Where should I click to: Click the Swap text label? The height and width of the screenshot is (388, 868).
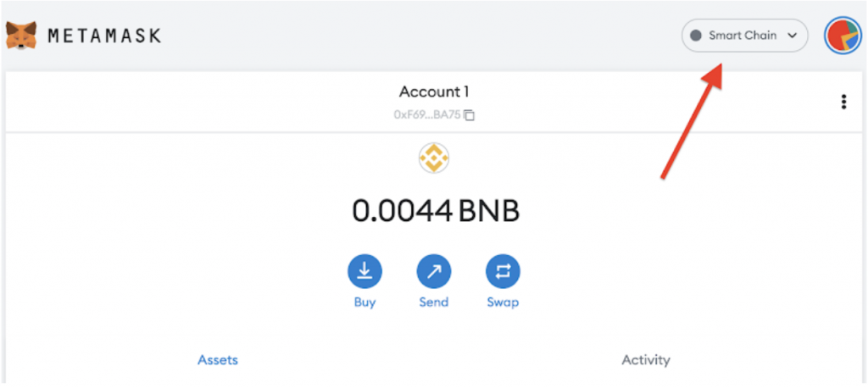pyautogui.click(x=503, y=302)
